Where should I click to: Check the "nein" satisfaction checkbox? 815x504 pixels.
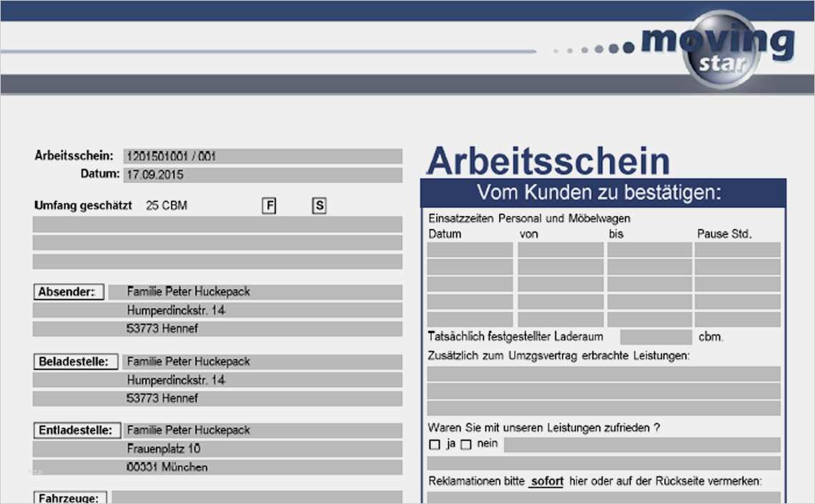coord(466,445)
